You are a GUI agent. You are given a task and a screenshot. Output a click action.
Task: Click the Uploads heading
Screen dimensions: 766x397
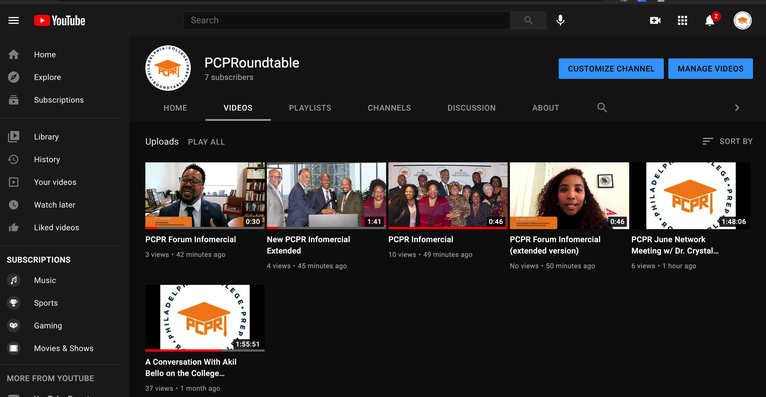[x=162, y=142]
